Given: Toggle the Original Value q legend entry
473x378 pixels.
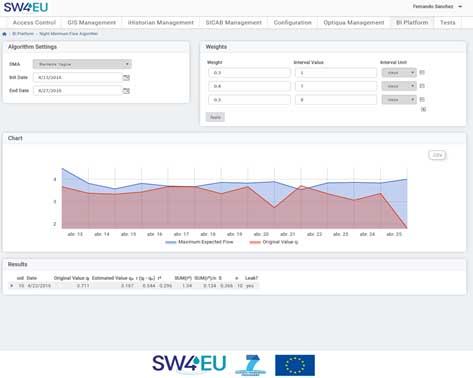Looking at the screenshot, I should 274,242.
